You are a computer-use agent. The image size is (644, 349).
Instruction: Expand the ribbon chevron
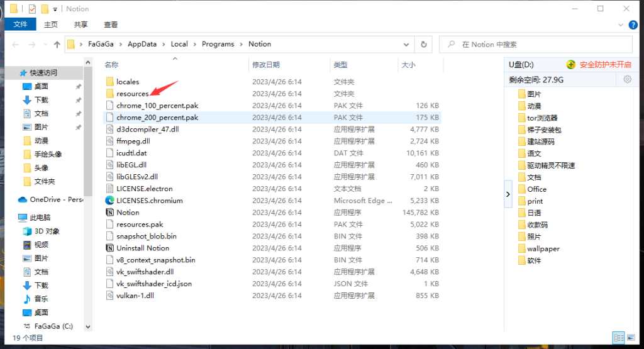[x=621, y=25]
